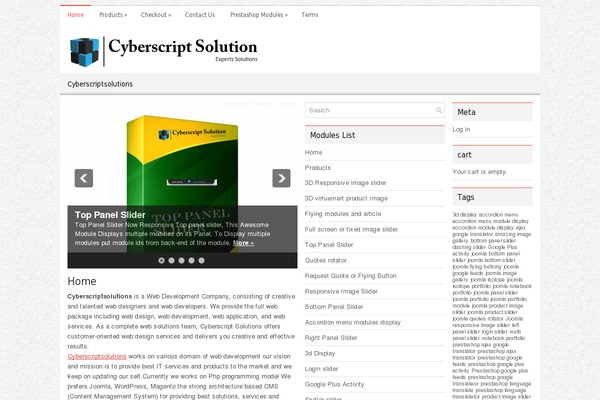Select the fifth slider pagination dot
Image resolution: width=600 pixels, height=400 pixels.
201,261
